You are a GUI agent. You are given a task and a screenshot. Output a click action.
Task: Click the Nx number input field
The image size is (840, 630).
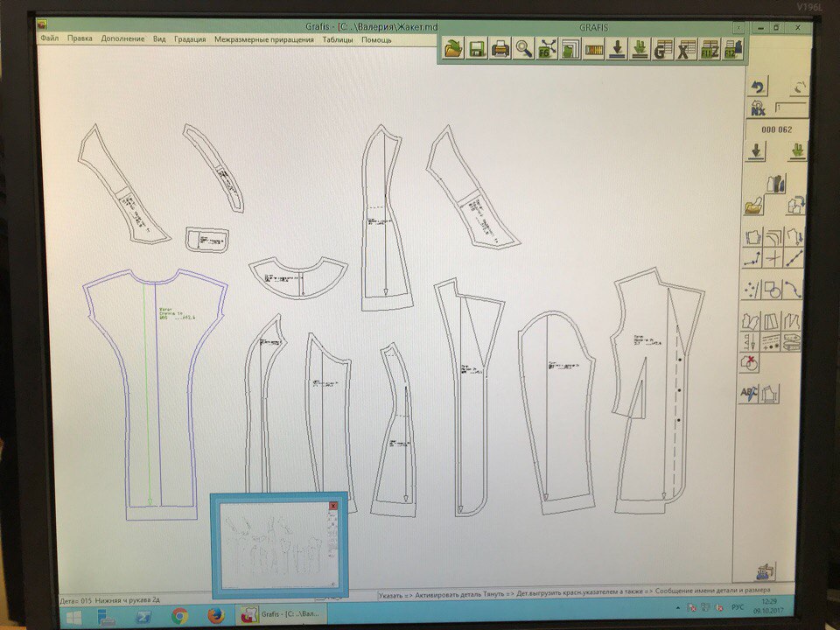click(791, 108)
